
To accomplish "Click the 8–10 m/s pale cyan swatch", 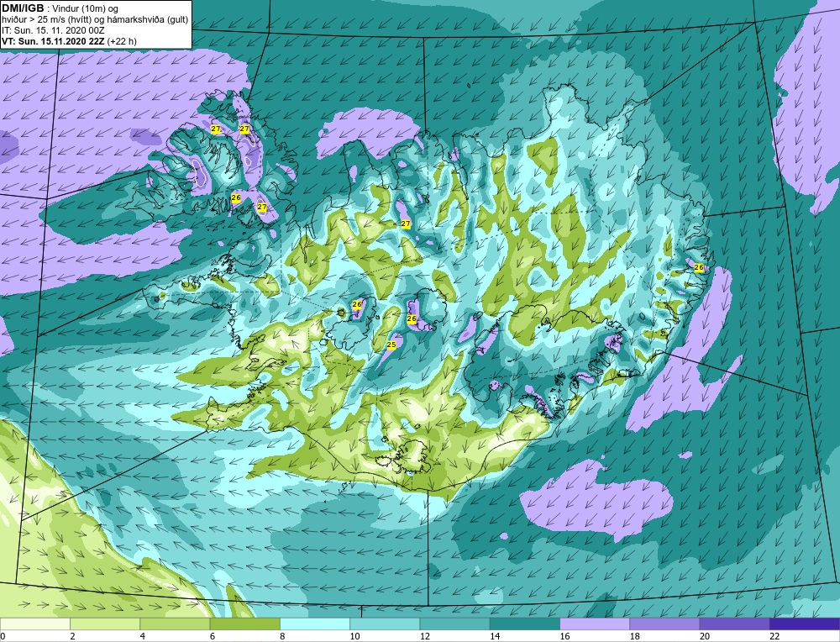I will point(315,624).
